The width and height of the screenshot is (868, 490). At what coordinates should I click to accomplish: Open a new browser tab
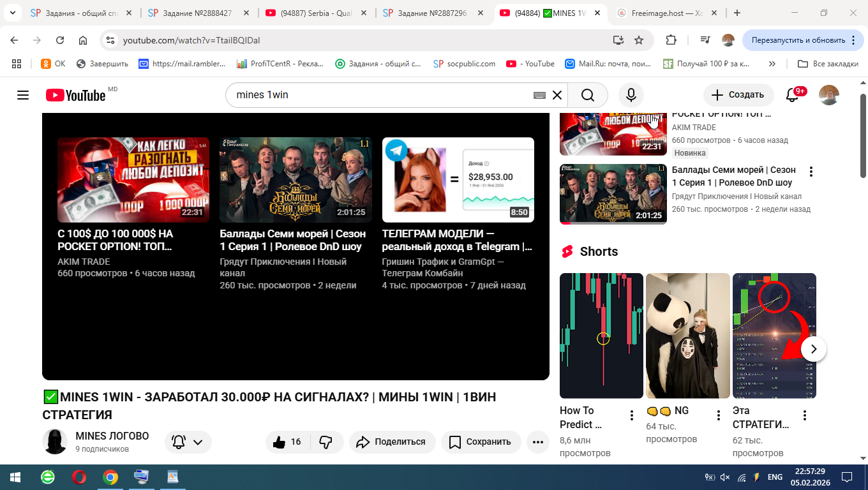[737, 13]
